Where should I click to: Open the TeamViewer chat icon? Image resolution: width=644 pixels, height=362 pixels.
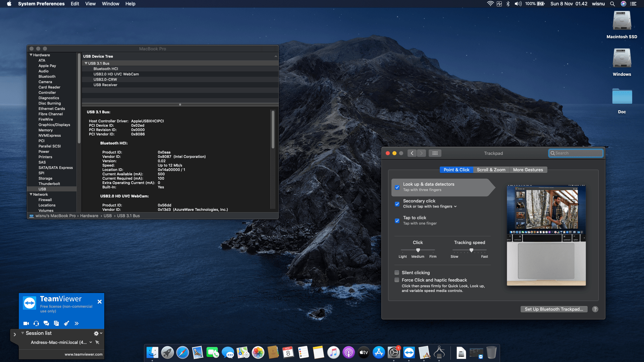[x=46, y=323]
